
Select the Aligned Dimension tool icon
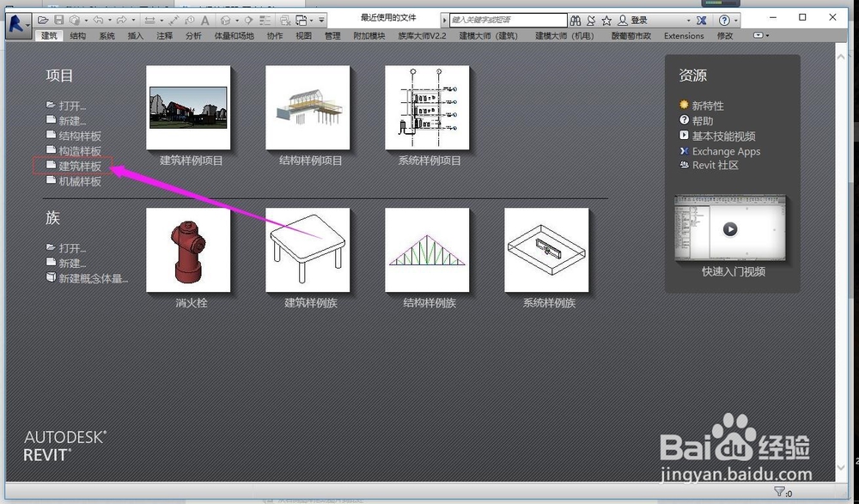[174, 21]
